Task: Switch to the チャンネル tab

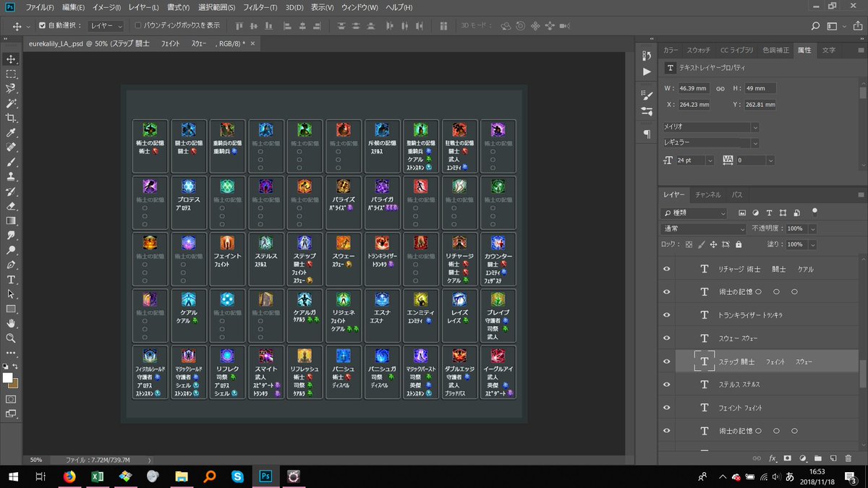Action: point(708,194)
